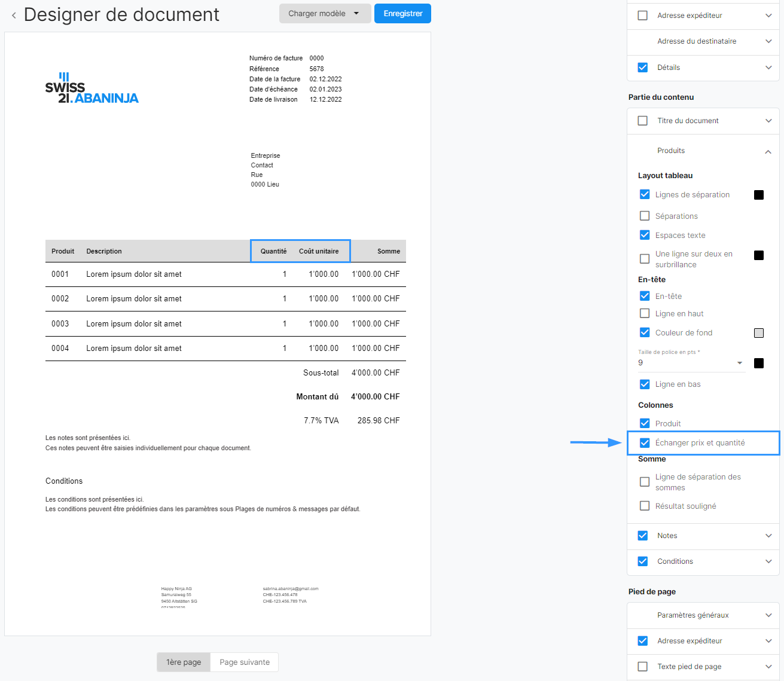Click the Enregistrer button
Screen dimensions: 784x681
coord(402,14)
